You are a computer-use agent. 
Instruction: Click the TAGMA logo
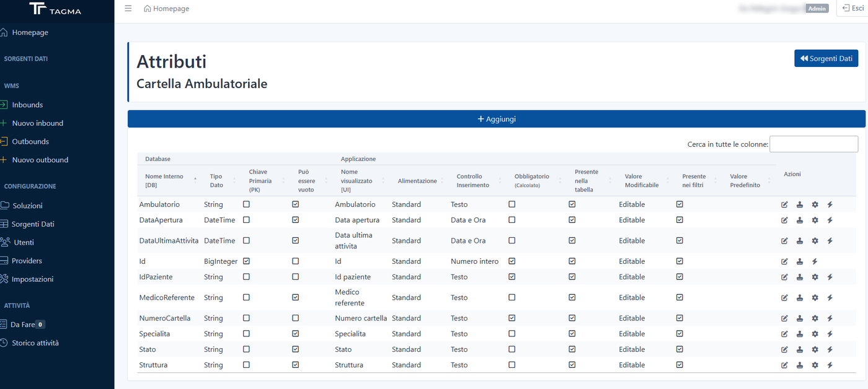pos(55,9)
